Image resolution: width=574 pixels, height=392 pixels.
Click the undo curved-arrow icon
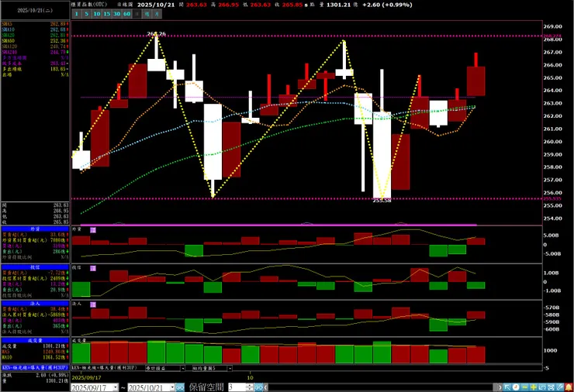click(542, 387)
